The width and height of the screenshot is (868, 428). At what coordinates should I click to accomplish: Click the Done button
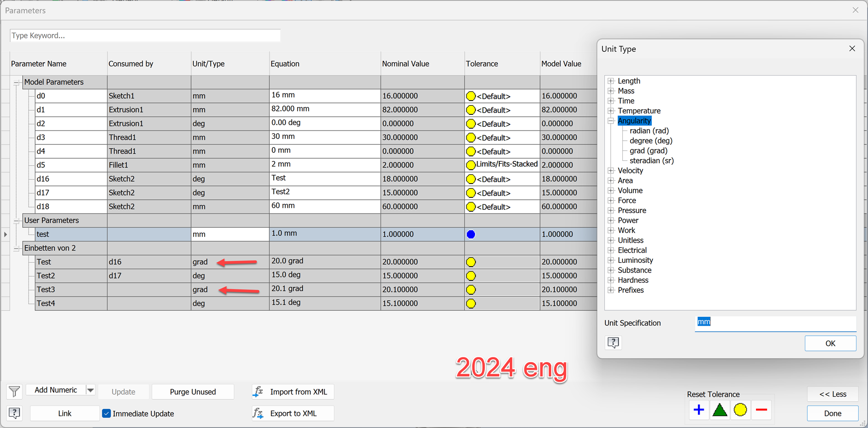(833, 413)
